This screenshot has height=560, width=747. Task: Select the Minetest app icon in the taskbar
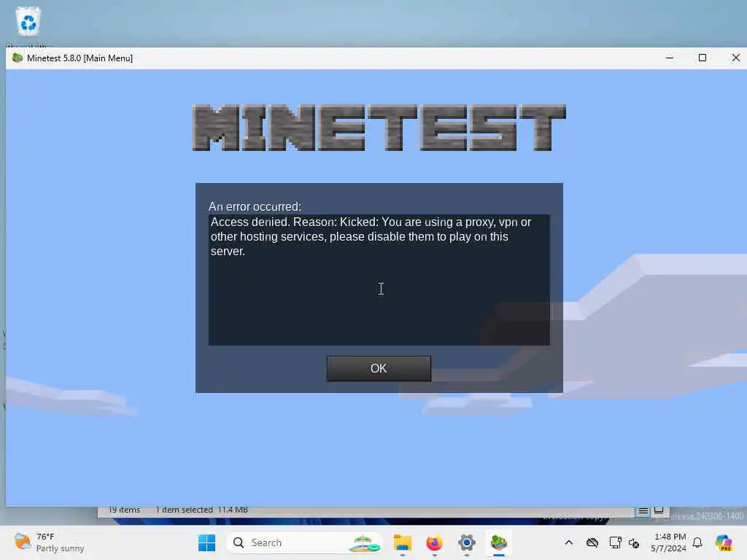[x=499, y=542]
